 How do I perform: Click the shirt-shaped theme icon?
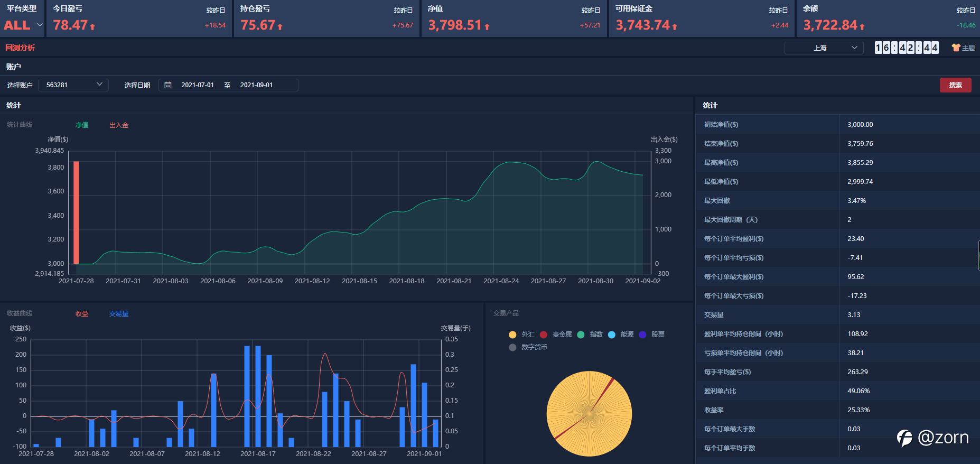956,48
